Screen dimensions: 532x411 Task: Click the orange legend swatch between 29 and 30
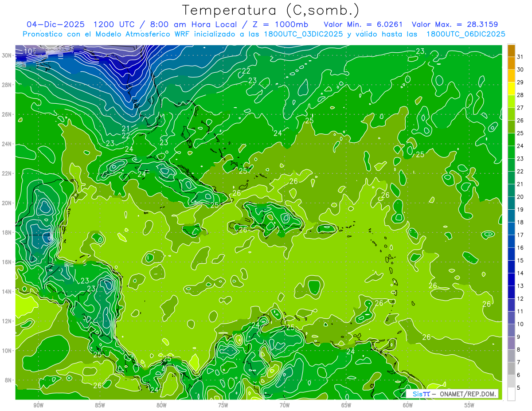(511, 76)
